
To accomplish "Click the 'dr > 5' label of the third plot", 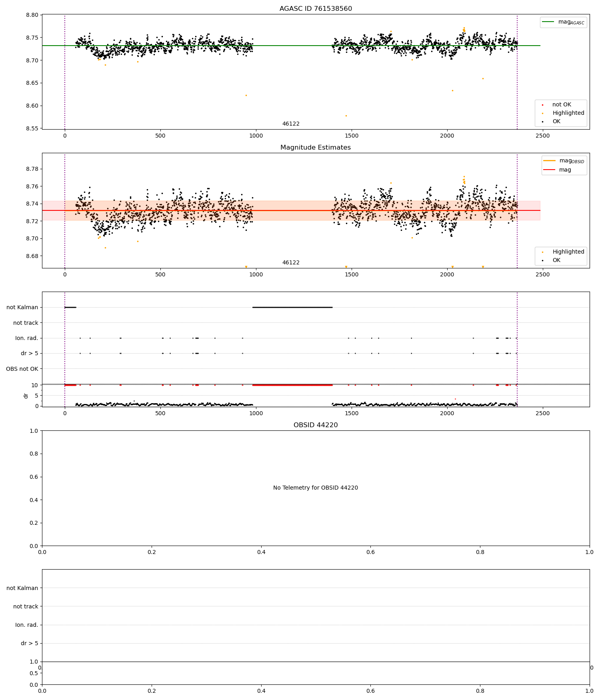I will tap(30, 354).
